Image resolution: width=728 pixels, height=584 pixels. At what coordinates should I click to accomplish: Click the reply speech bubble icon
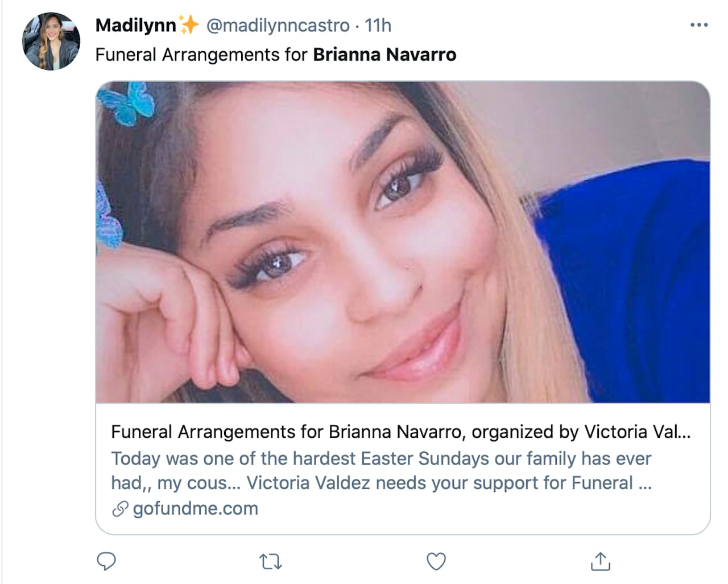(x=106, y=561)
